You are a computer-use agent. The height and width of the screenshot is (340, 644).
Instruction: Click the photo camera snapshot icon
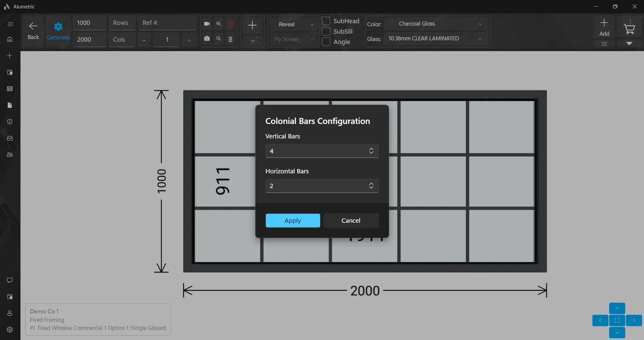(x=207, y=39)
